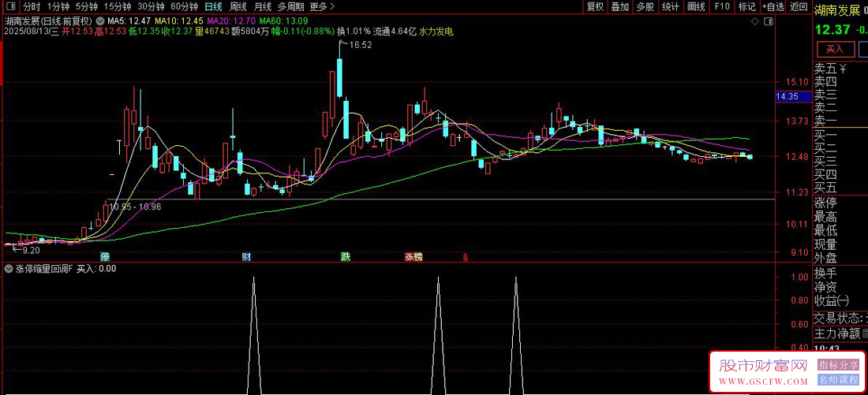Screen dimensions: 868x395
Task: Click the 财 event marker below the chart
Action: click(247, 257)
